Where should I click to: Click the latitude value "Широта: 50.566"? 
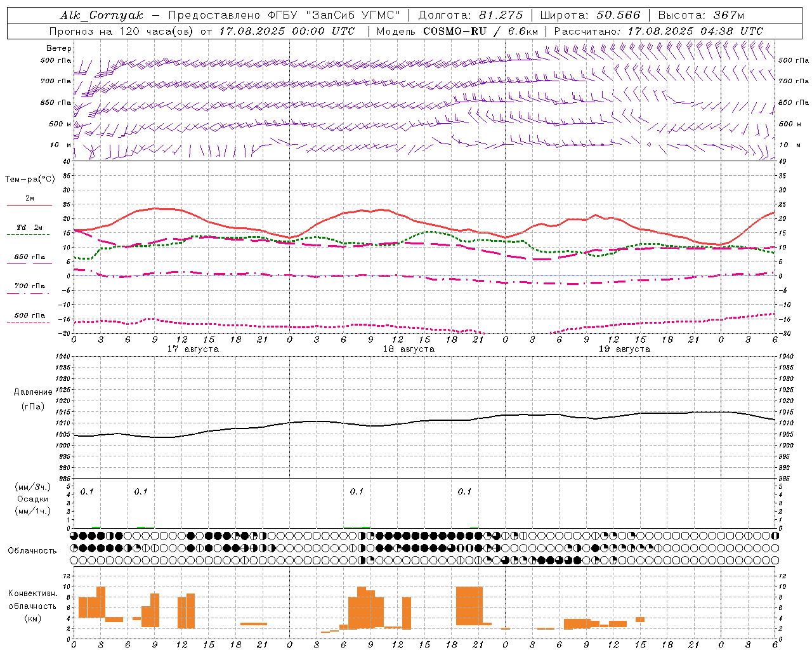[591, 15]
